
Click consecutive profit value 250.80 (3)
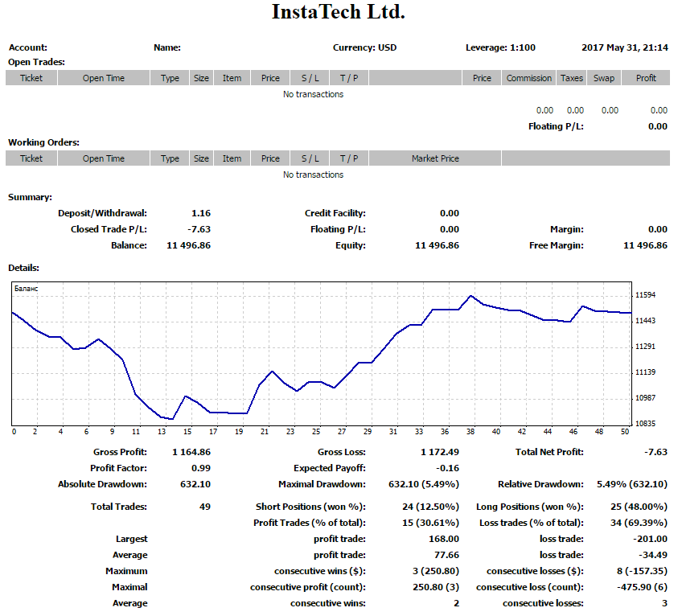point(436,587)
